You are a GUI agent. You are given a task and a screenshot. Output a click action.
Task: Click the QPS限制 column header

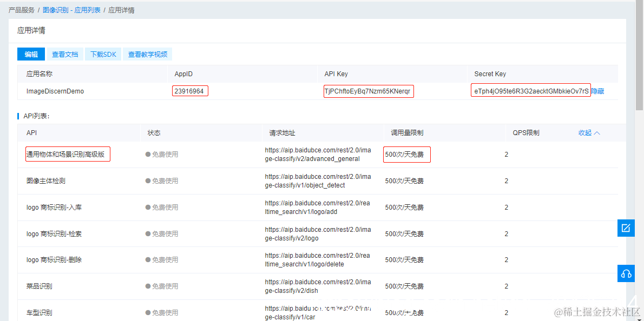pos(525,133)
